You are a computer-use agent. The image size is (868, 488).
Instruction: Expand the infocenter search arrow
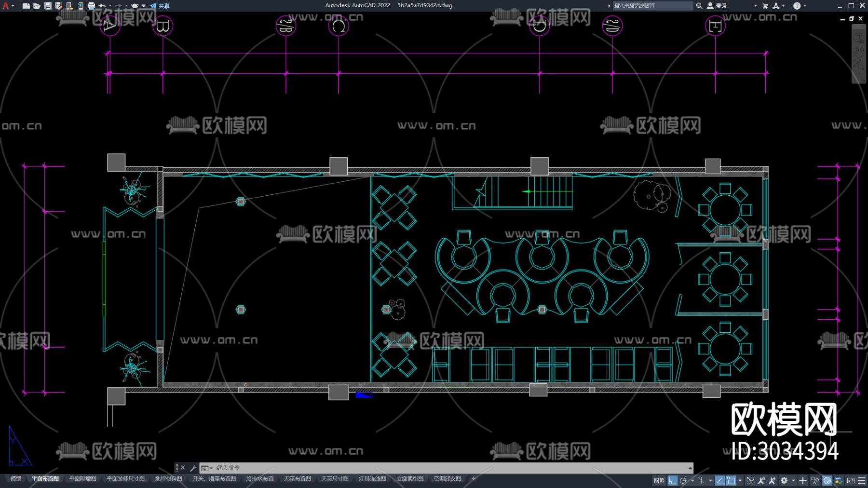[x=609, y=6]
